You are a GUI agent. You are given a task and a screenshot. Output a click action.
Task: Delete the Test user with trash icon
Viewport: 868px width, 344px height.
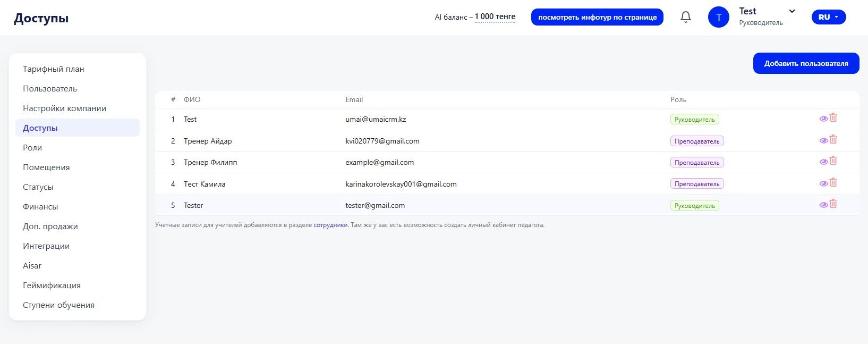click(833, 118)
